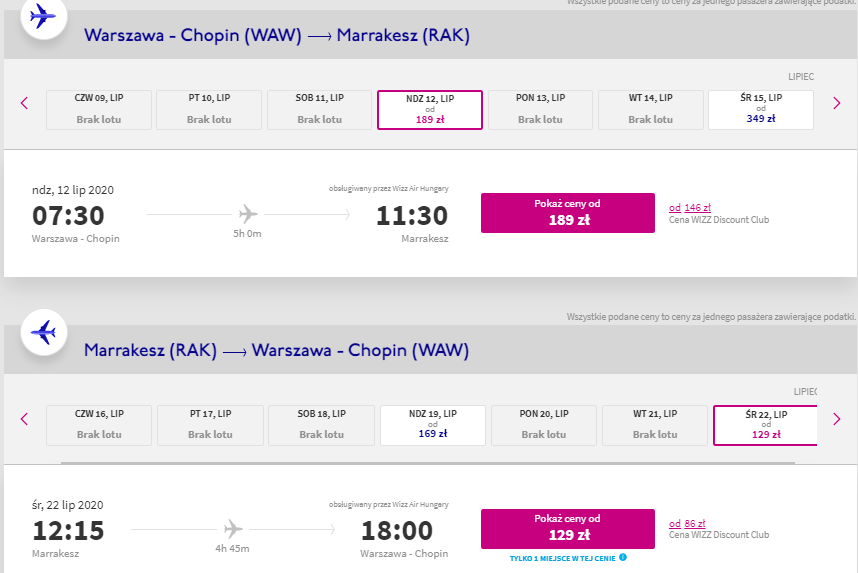Click the 'Pokaż ceny od 129 zł' button

(x=568, y=529)
